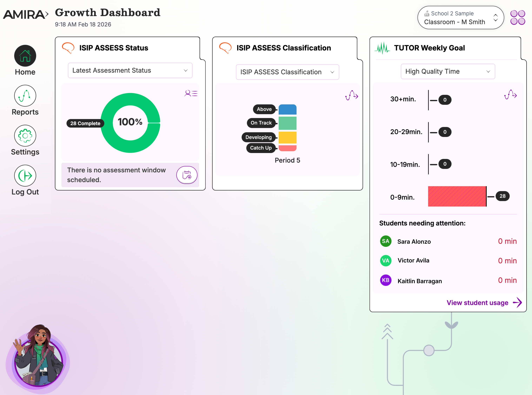Click the double-chevron scroll up arrow
The width and height of the screenshot is (532, 395).
387,332
